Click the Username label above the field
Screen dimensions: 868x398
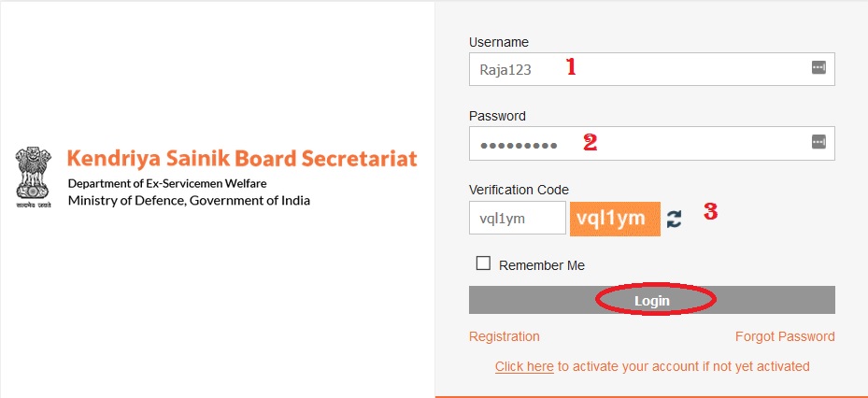[x=499, y=42]
